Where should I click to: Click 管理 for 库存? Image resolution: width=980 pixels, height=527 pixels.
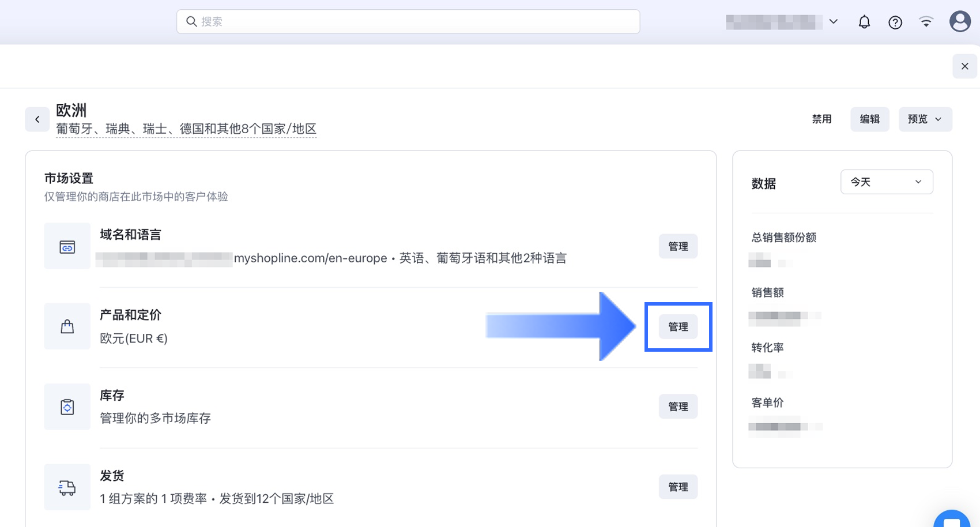click(678, 406)
